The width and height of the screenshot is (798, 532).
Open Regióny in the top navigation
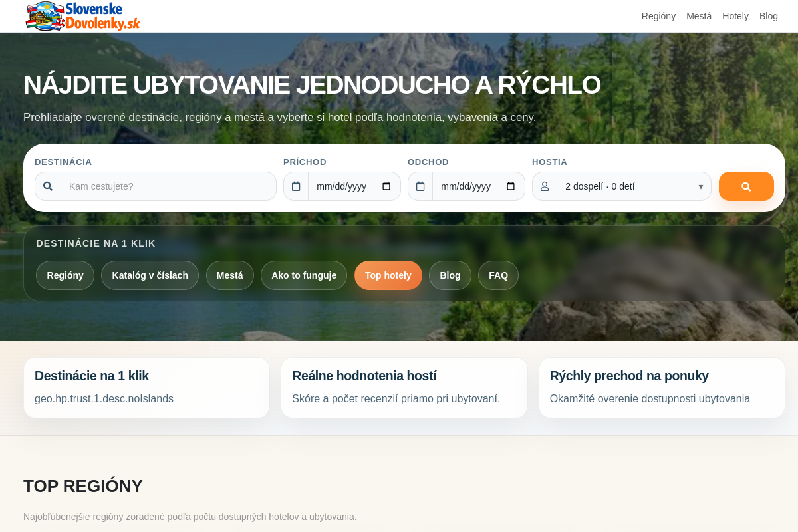(x=658, y=16)
